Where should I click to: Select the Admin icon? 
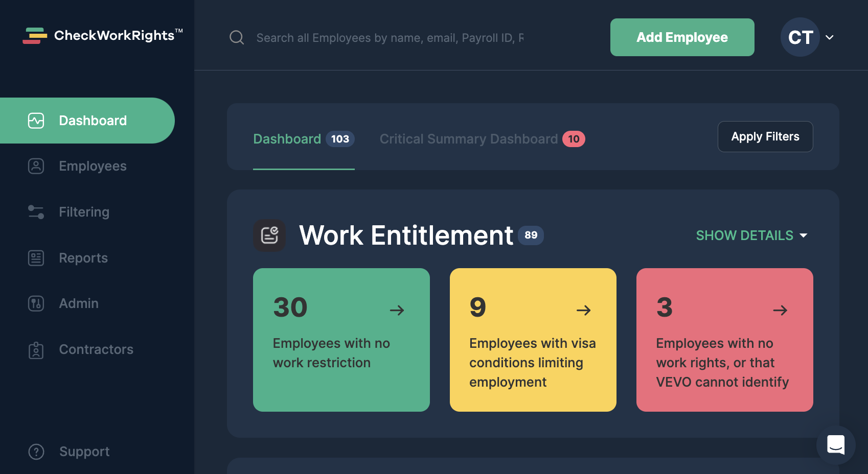tap(36, 303)
